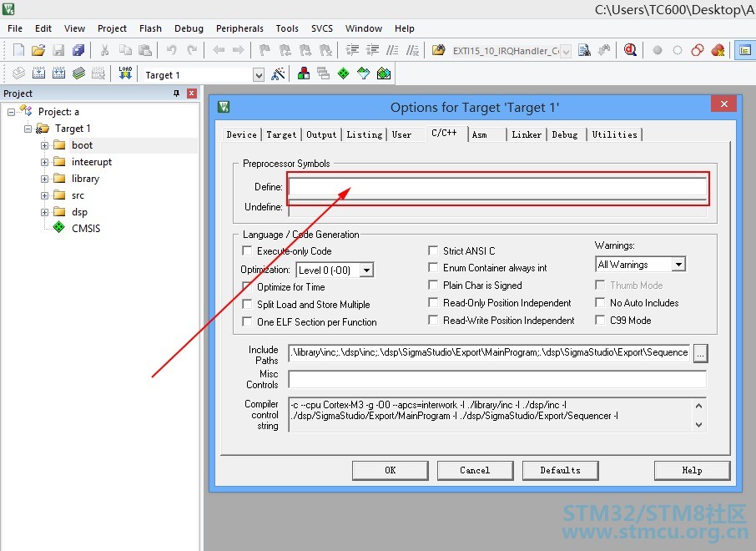756x551 pixels.
Task: Click the OK button
Action: pos(390,470)
